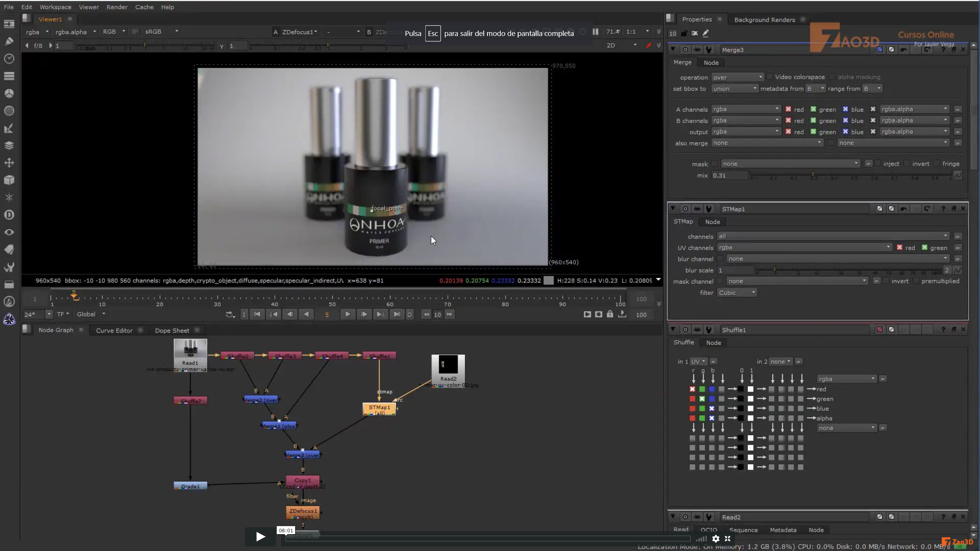The width and height of the screenshot is (980, 551).
Task: Select the ZDefocus1 node in the graph
Action: coord(303,513)
